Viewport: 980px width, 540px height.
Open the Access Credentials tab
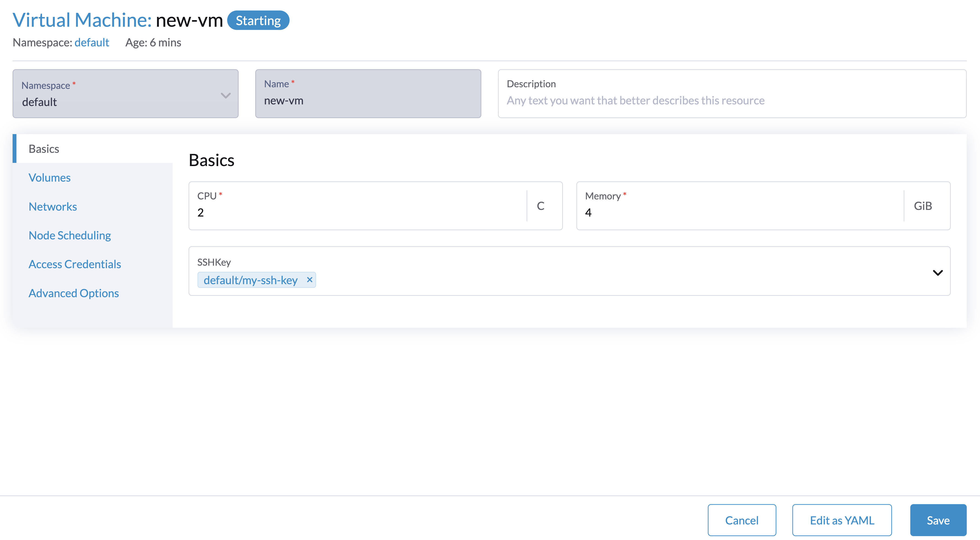[x=75, y=264]
